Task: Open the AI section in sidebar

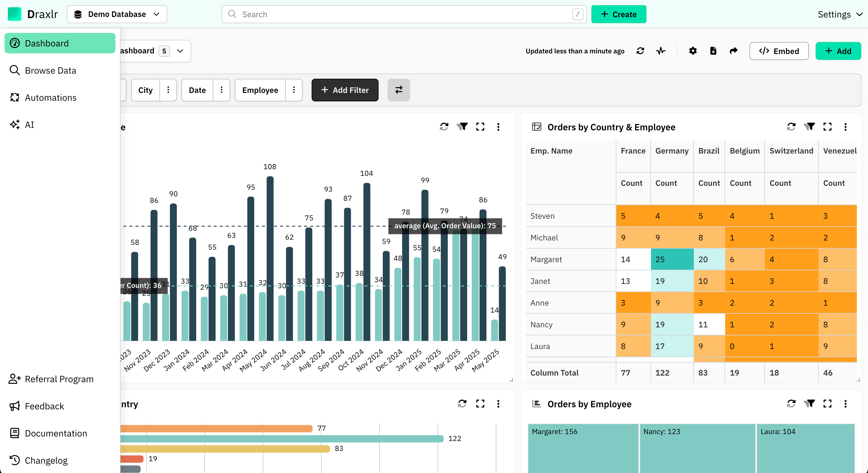Action: click(x=60, y=125)
